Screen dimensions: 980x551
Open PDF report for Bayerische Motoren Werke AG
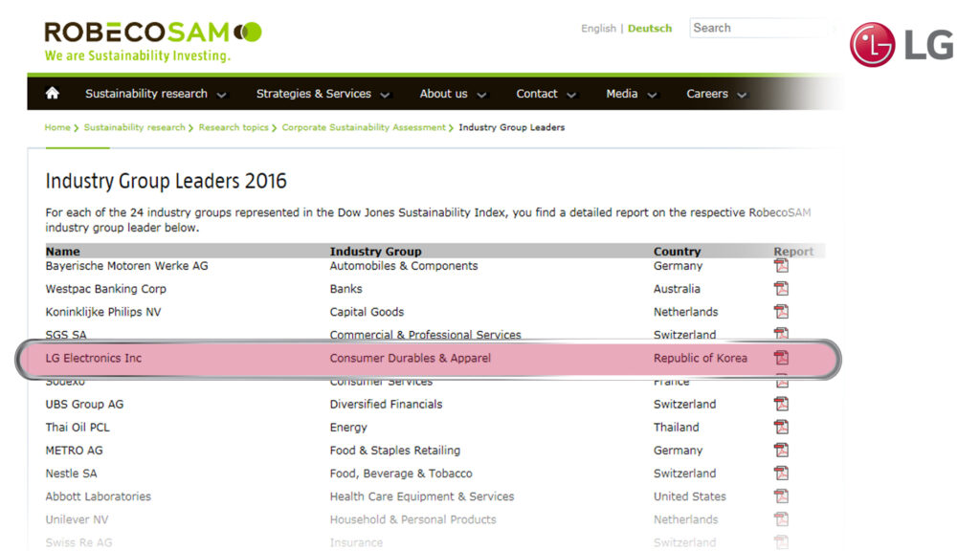pyautogui.click(x=781, y=266)
